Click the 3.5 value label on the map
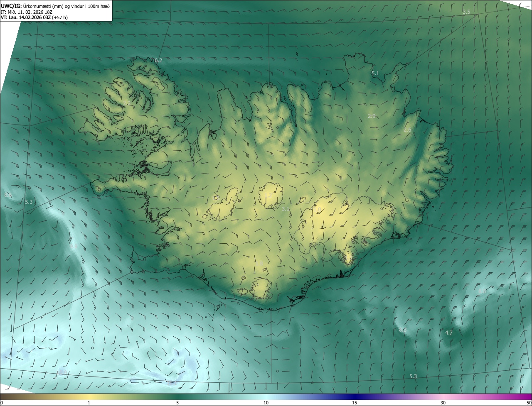The height and width of the screenshot is (406, 532). 466,12
